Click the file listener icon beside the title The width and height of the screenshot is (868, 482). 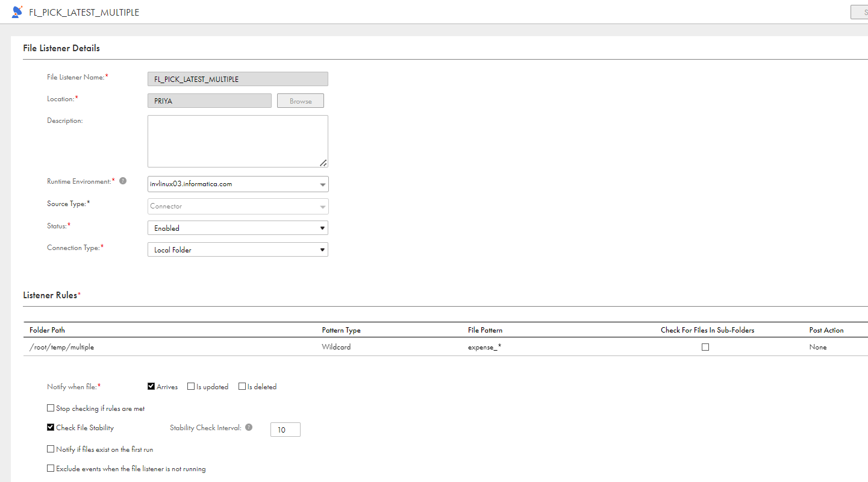click(x=17, y=11)
